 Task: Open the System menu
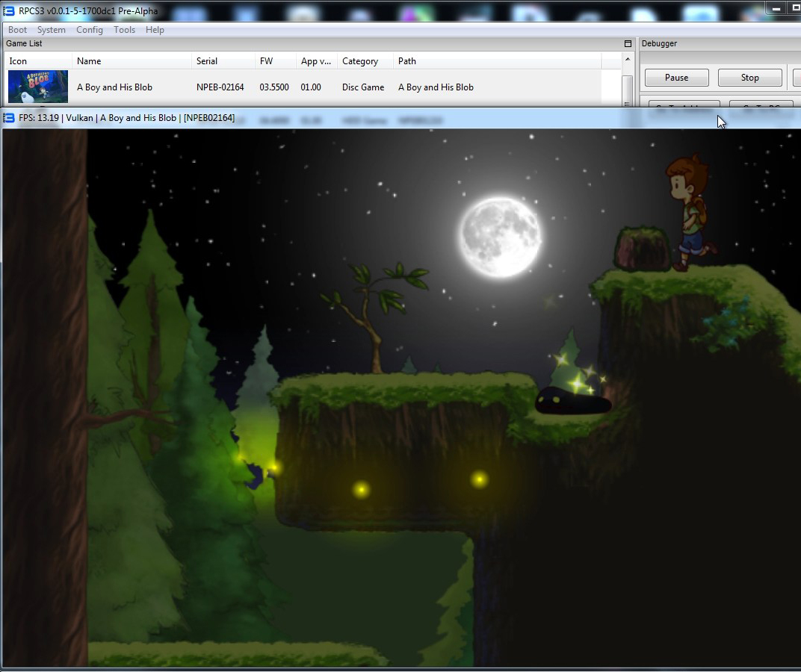point(51,30)
